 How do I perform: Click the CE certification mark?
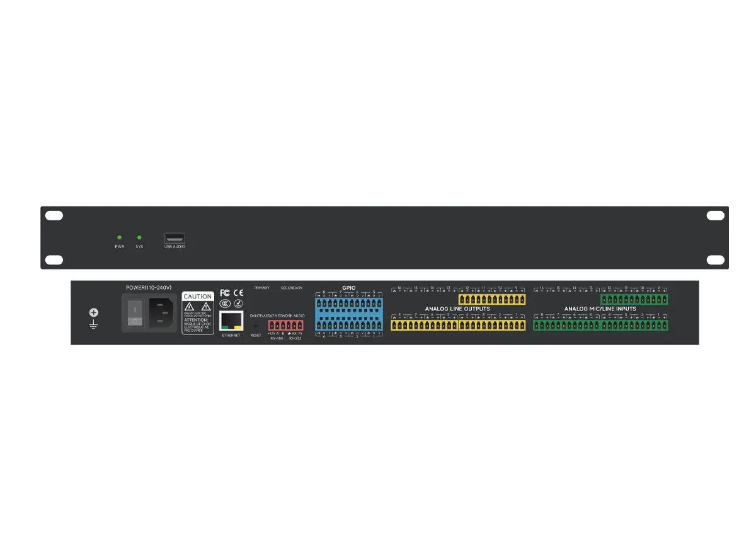point(238,293)
